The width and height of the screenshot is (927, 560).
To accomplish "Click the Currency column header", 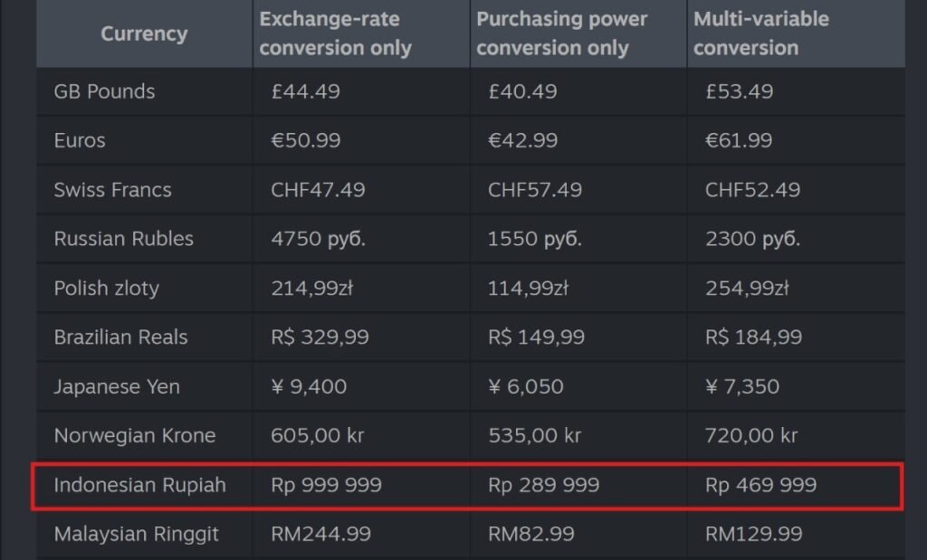I will tap(144, 34).
